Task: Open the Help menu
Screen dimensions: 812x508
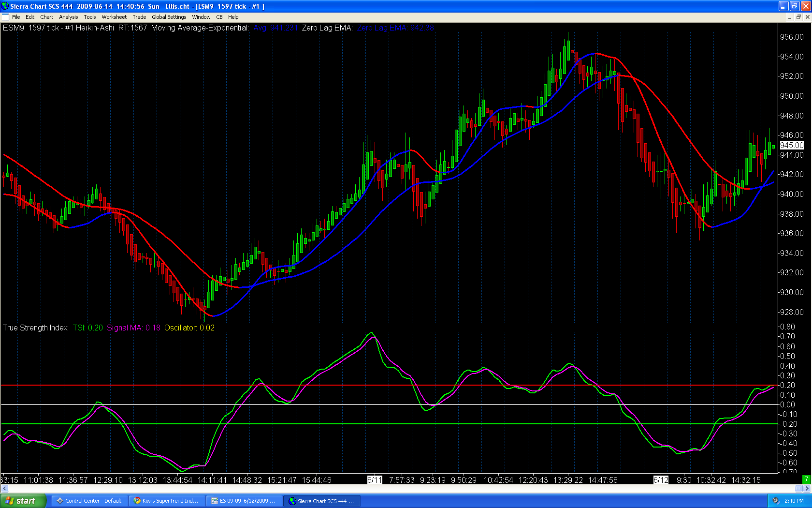Action: [x=233, y=17]
